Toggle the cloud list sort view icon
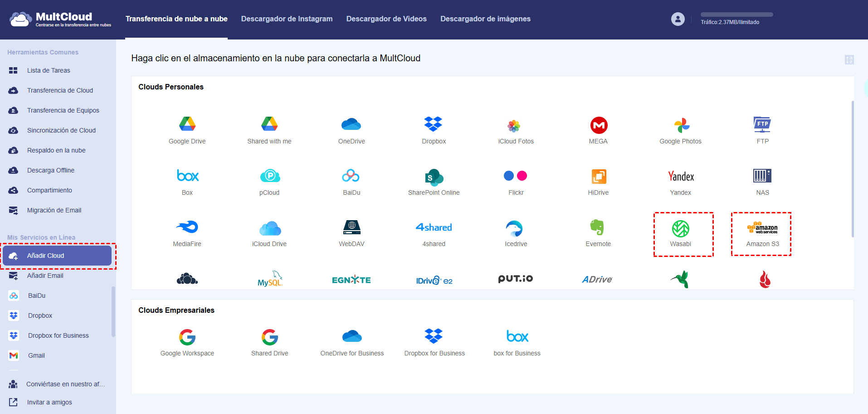Image resolution: width=868 pixels, height=414 pixels. (x=849, y=60)
